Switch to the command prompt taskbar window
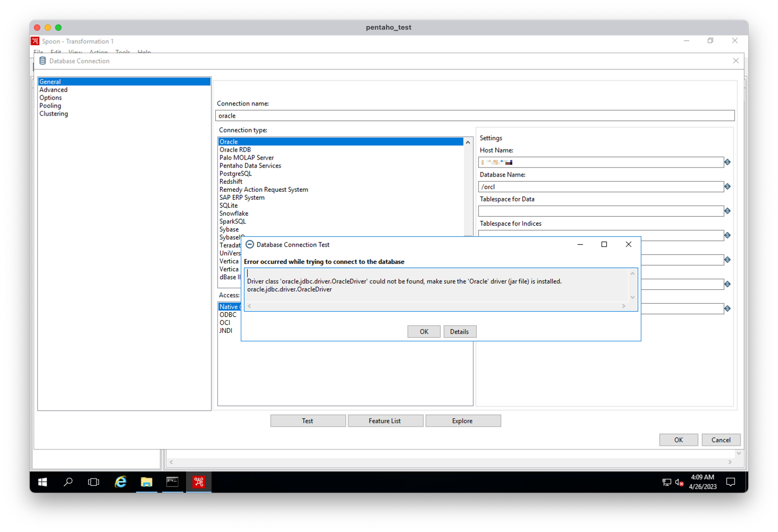The width and height of the screenshot is (778, 532). pos(172,482)
